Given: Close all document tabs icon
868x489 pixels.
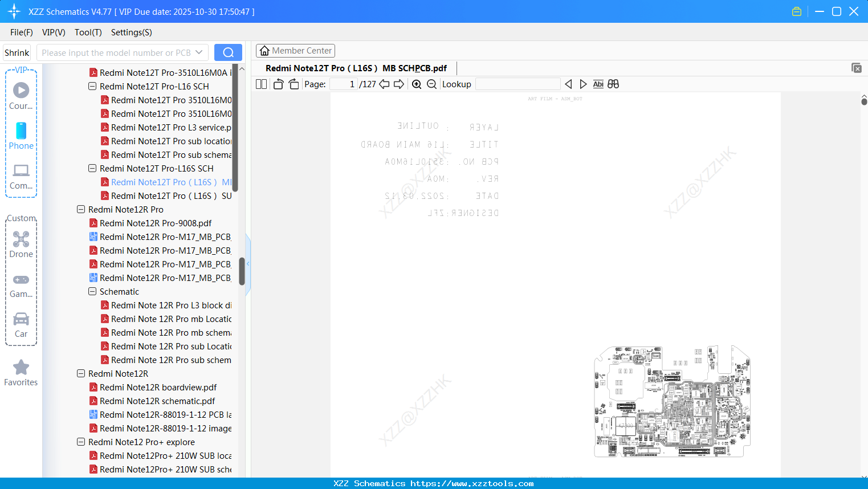Looking at the screenshot, I should point(857,68).
